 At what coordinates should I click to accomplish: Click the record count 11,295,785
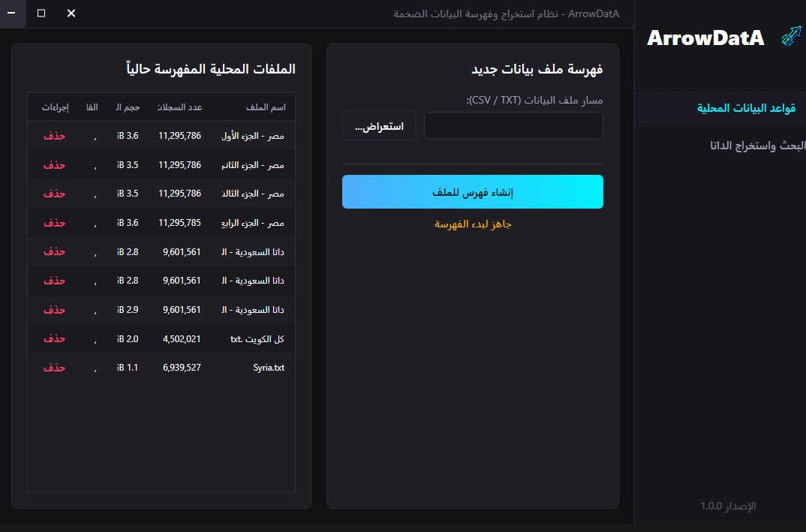coord(179,223)
